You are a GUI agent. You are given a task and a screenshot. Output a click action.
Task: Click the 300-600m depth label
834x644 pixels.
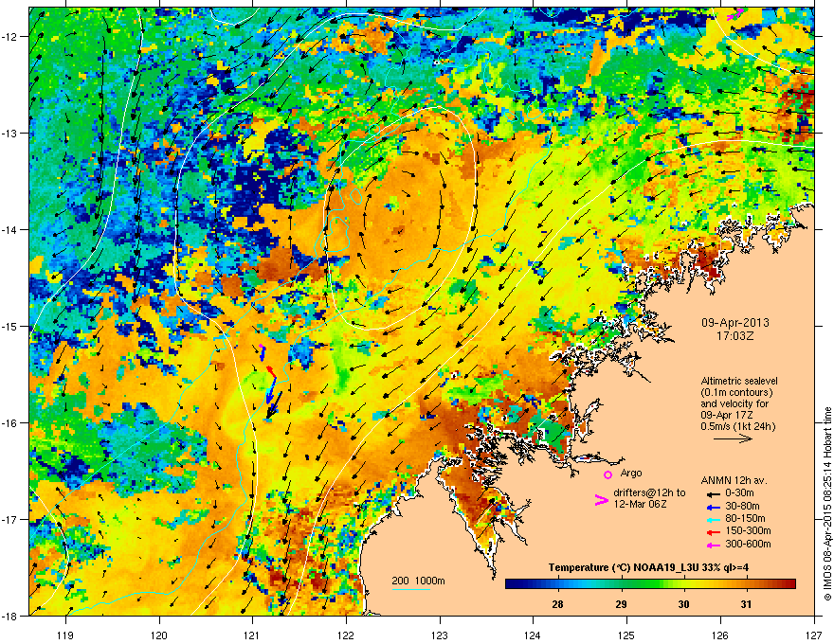tap(748, 544)
